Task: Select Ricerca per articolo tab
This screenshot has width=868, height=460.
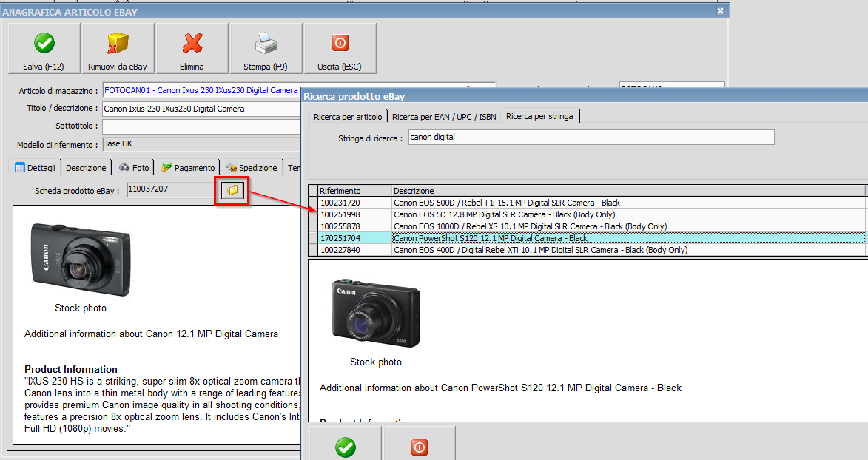Action: (348, 117)
